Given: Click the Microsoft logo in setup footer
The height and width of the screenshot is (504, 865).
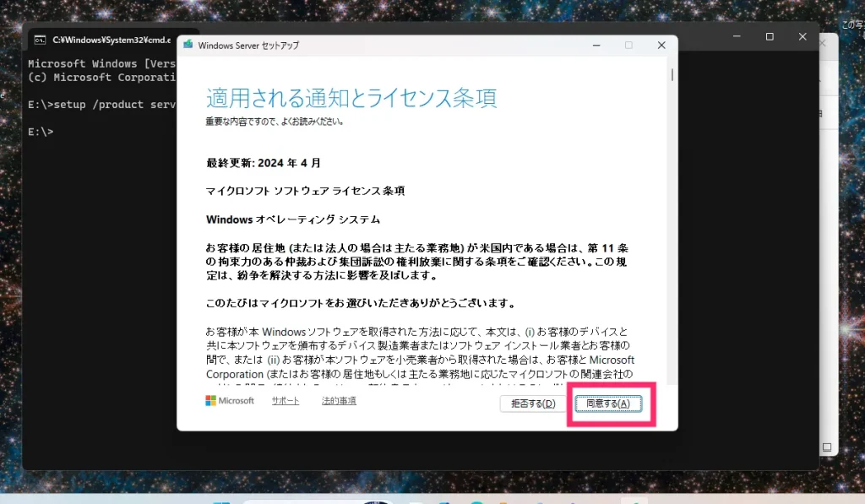Looking at the screenshot, I should 230,401.
